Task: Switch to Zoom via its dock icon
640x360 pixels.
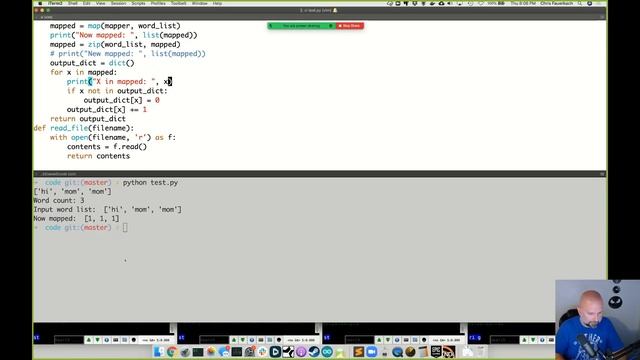Action: tap(371, 351)
